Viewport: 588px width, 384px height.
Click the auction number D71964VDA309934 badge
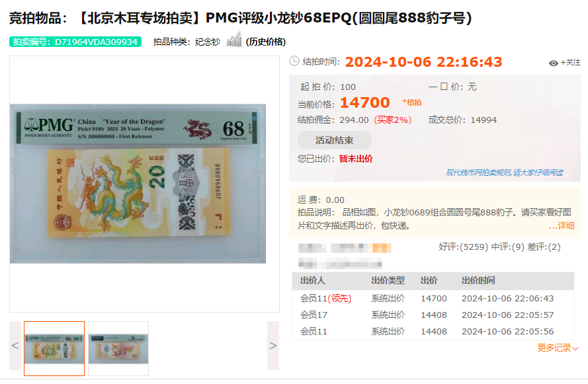click(x=75, y=42)
